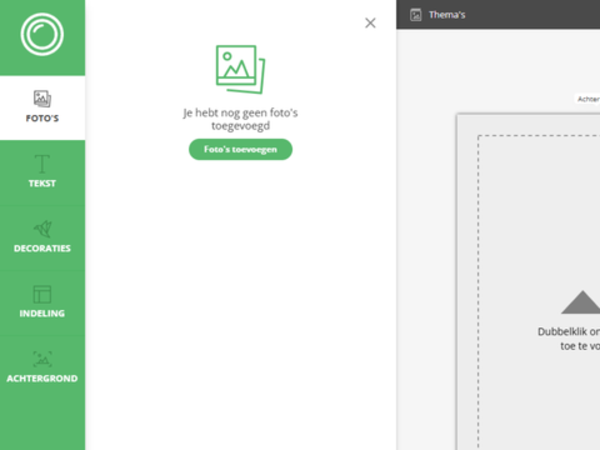Close the photos panel with the X

pos(370,23)
